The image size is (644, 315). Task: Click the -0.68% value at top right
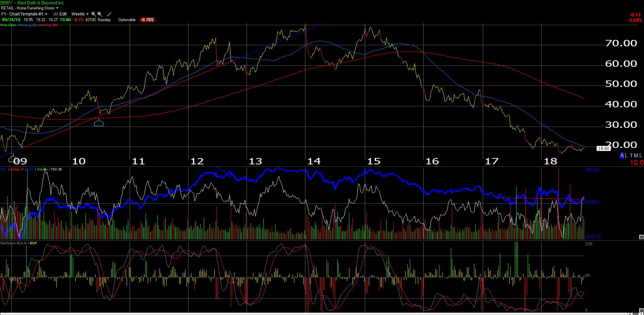coord(635,20)
